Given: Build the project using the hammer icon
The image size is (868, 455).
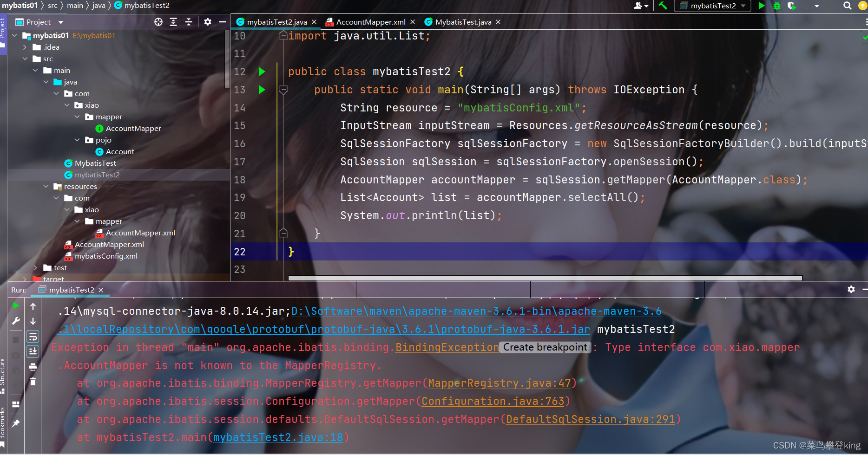Looking at the screenshot, I should point(663,6).
